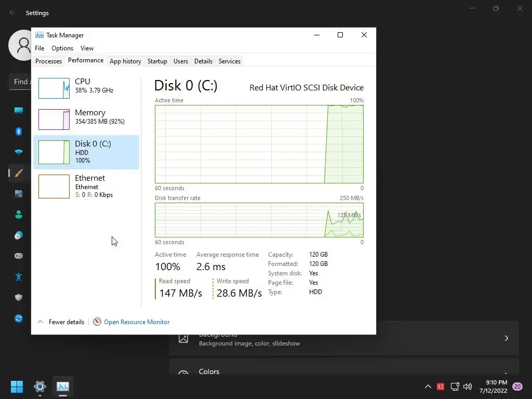Open the Windows Update icon in Settings sidebar

tap(19, 318)
